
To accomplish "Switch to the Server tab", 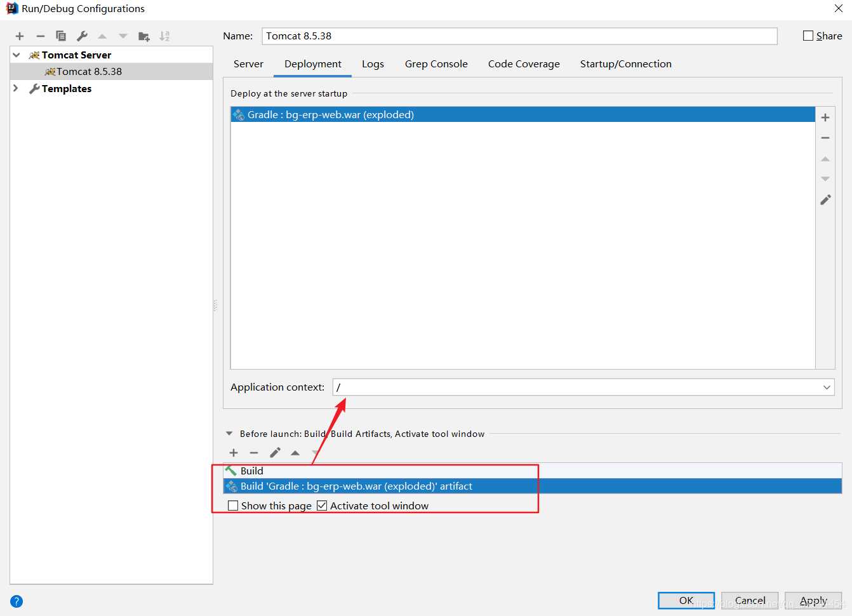I will [x=248, y=64].
